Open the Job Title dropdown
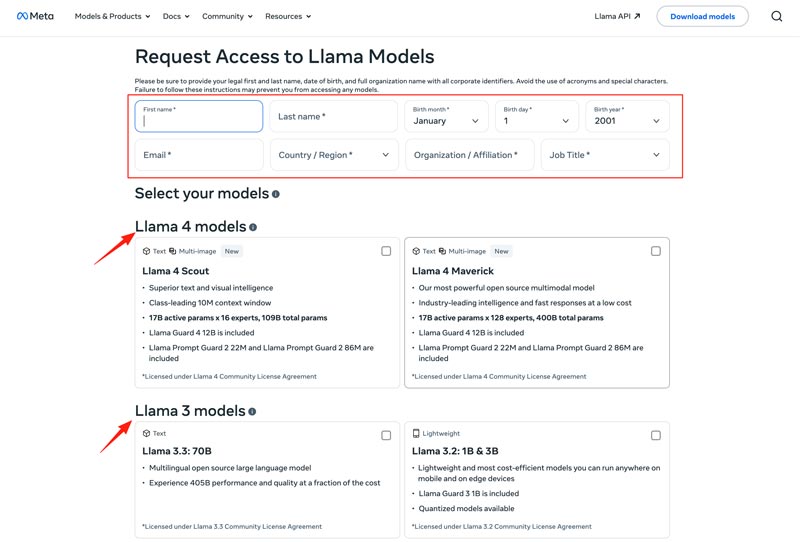The width and height of the screenshot is (800, 542). [x=604, y=155]
